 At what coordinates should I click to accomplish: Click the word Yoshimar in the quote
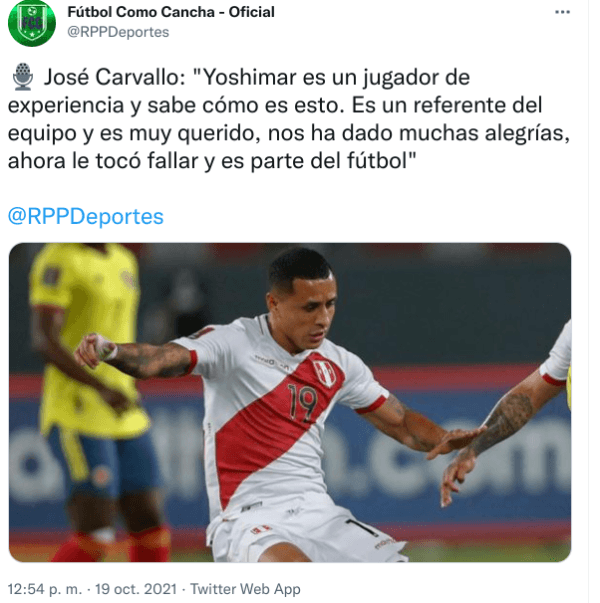tap(248, 77)
